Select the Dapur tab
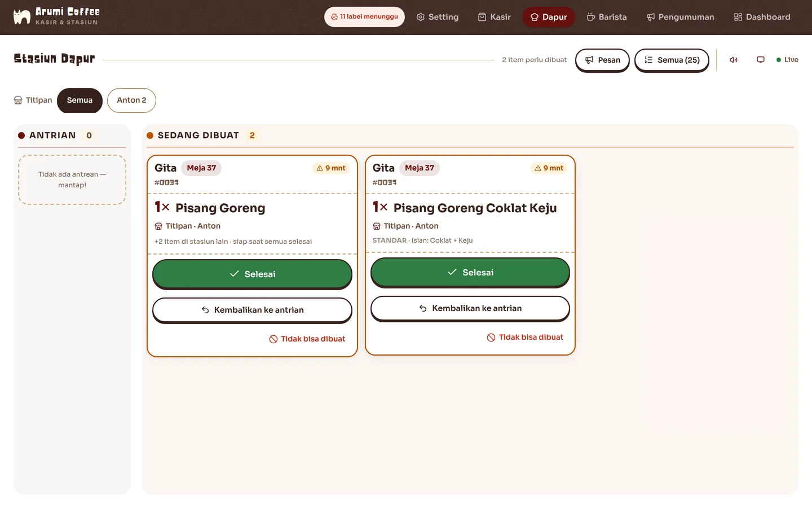Screen dimensions: 812x508 tap(549, 17)
